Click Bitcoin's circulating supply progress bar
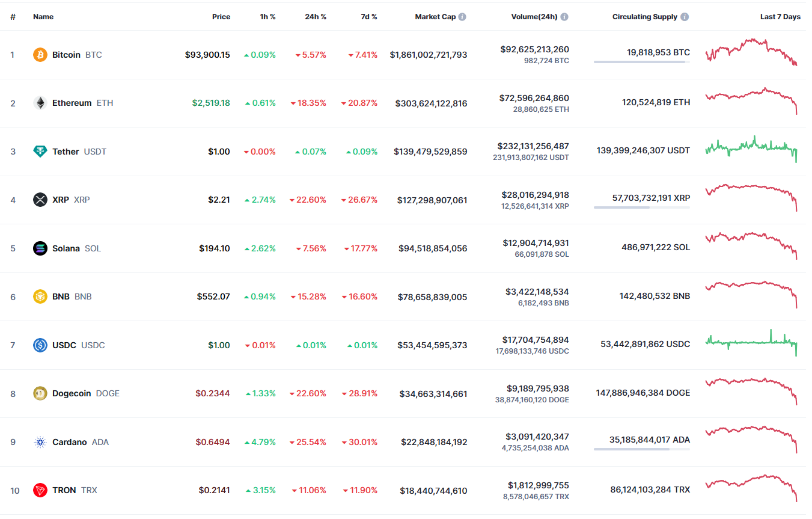This screenshot has width=812, height=519. pos(642,62)
